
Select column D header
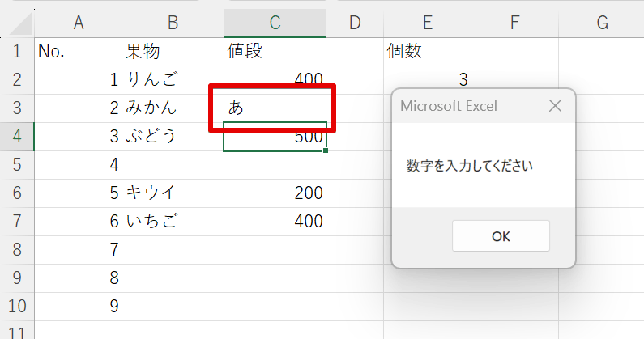(355, 23)
